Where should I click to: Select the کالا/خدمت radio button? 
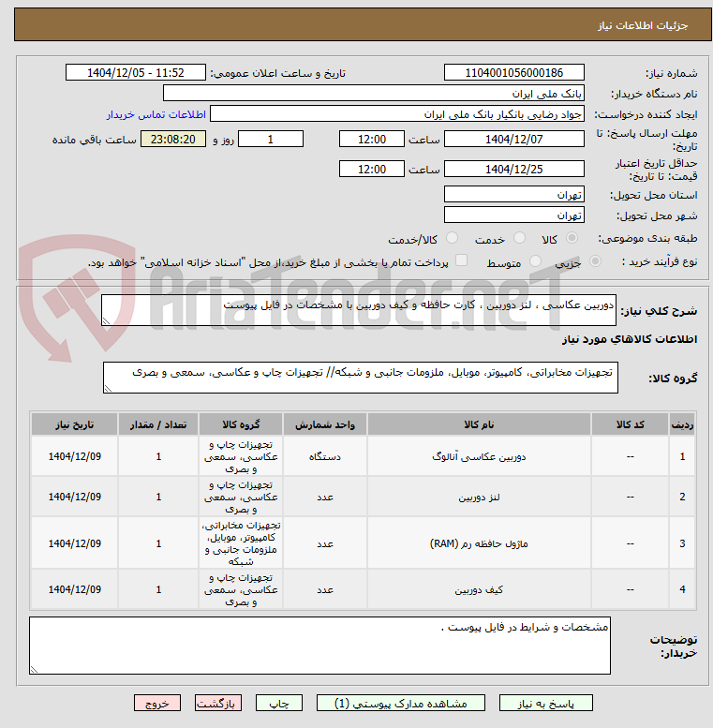click(x=452, y=238)
